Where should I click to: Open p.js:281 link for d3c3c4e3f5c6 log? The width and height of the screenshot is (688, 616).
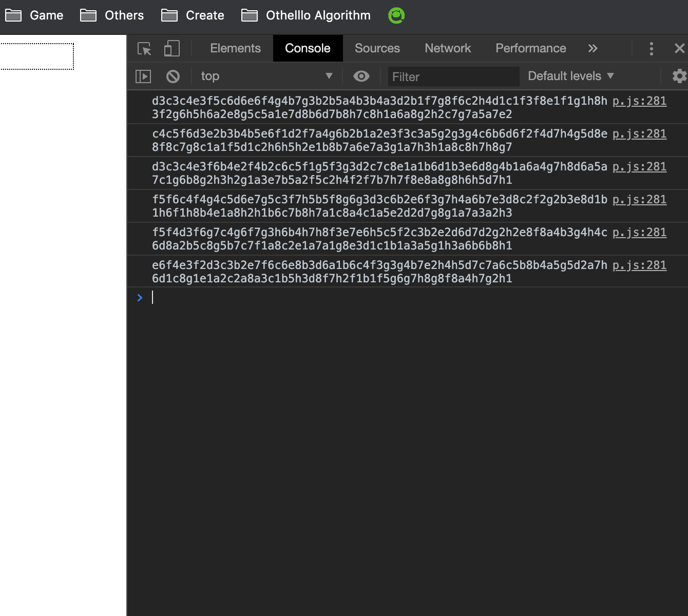click(639, 101)
